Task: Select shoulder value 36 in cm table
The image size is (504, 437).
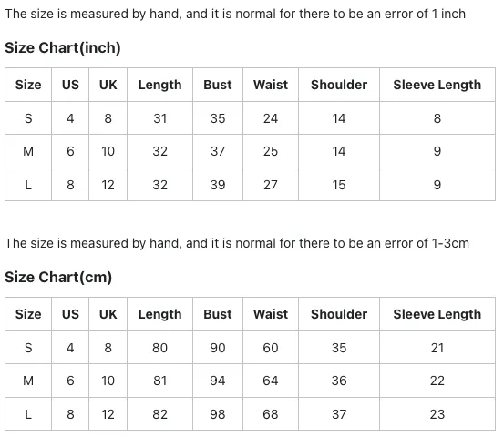Action: tap(339, 381)
